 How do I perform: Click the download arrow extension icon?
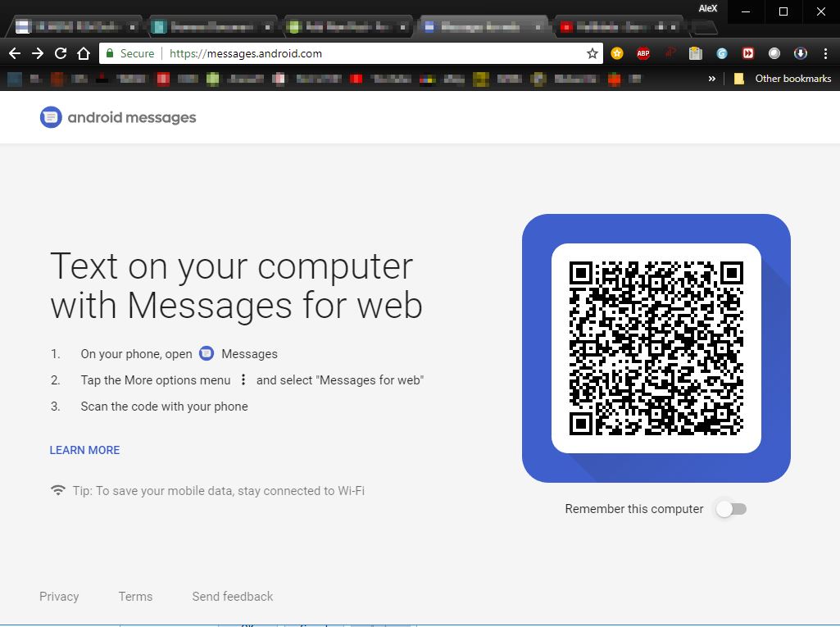click(x=801, y=53)
